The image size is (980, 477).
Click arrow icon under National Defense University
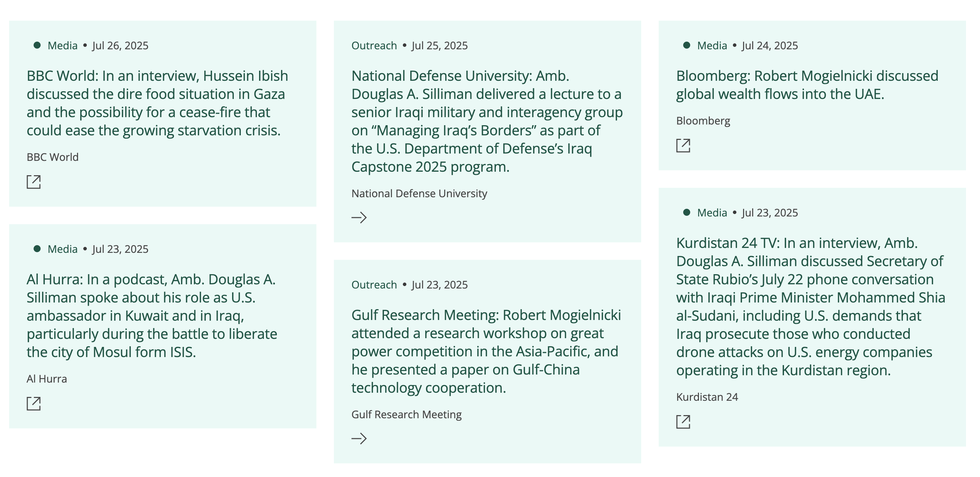[x=359, y=218]
